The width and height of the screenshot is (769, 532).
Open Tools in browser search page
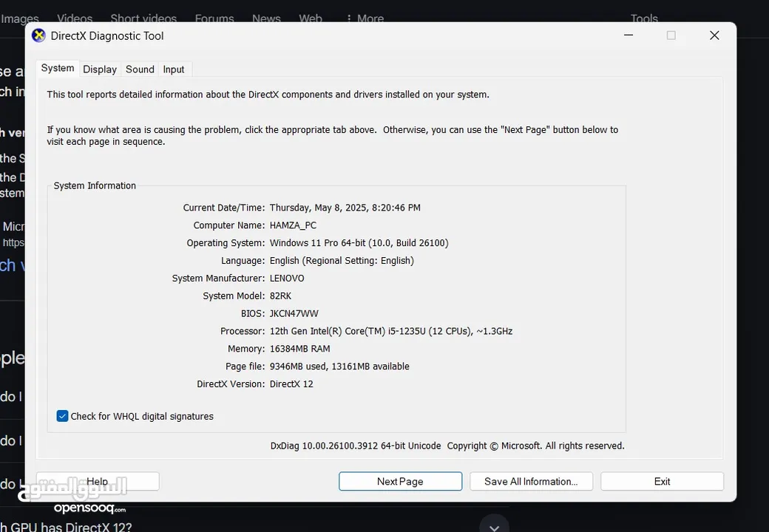pos(644,18)
